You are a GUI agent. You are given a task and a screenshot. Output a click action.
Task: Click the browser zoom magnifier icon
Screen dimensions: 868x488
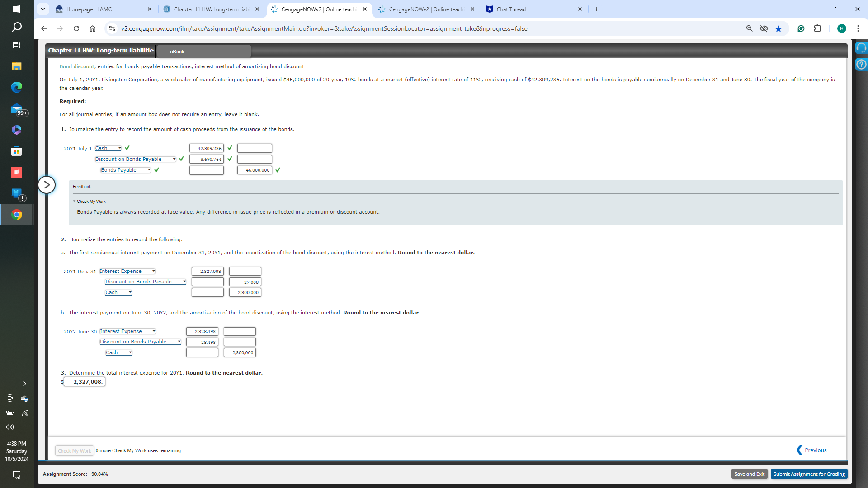(749, 28)
